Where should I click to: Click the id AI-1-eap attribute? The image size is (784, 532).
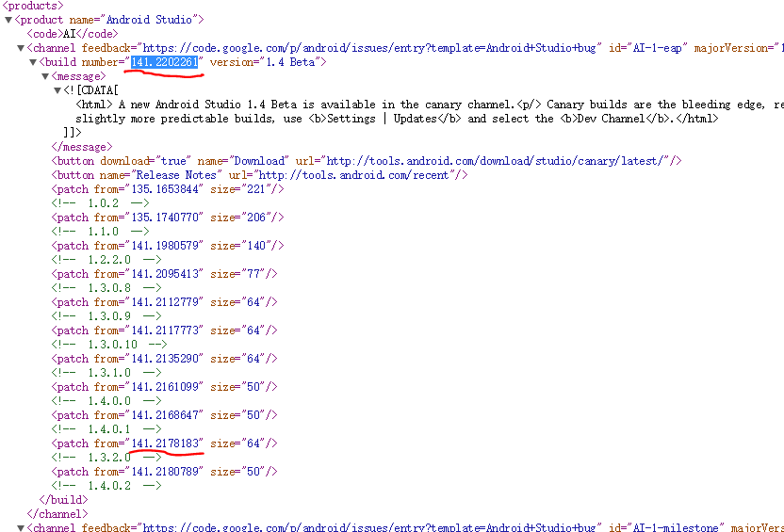click(x=648, y=48)
